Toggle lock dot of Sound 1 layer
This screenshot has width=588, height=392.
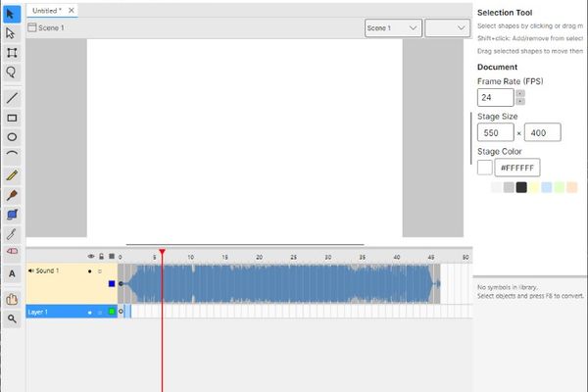point(100,271)
